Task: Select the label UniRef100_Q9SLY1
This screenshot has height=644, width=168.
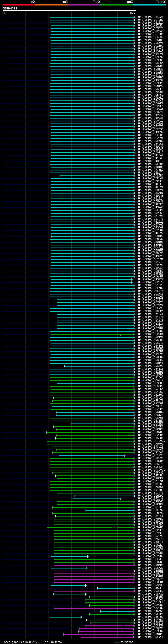Action: point(151,54)
